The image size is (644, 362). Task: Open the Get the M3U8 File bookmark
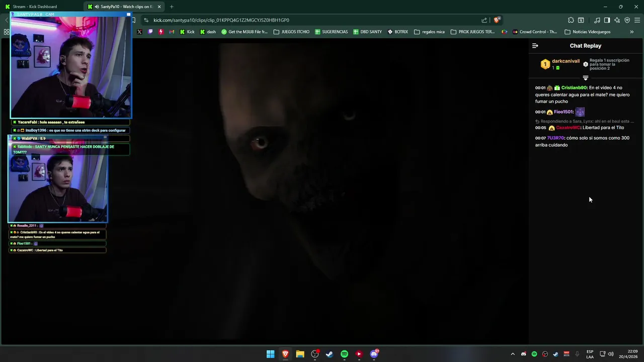245,32
